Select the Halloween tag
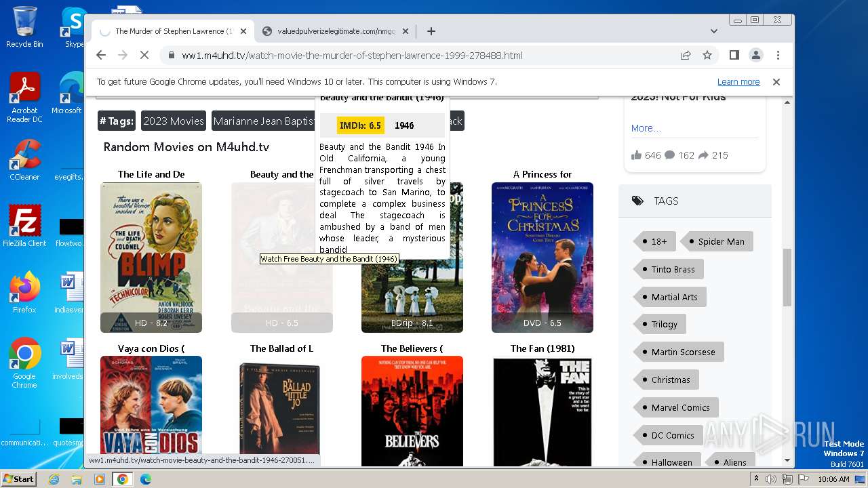The height and width of the screenshot is (488, 868). click(x=667, y=462)
